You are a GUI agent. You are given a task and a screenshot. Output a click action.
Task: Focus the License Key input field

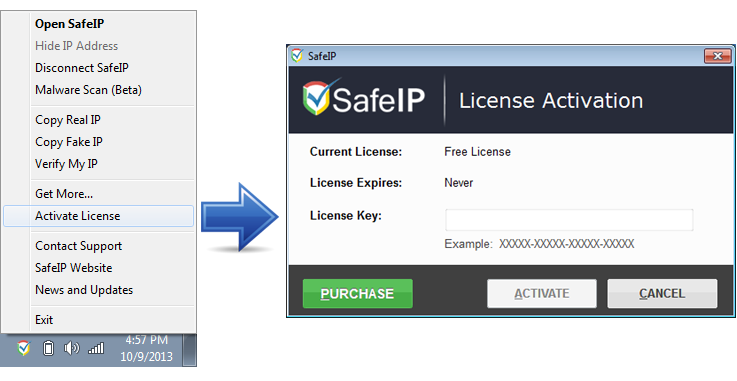(x=569, y=220)
